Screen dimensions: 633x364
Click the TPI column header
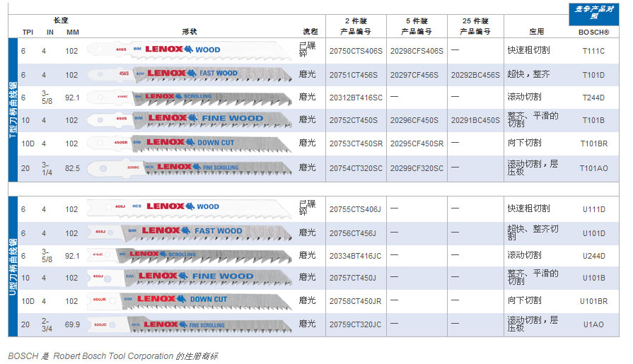coord(28,33)
